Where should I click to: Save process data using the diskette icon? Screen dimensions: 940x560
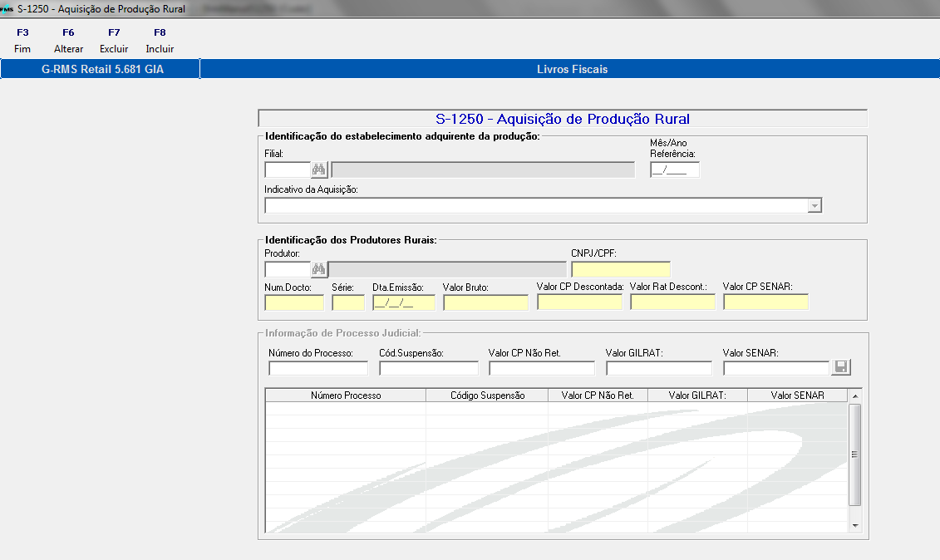tap(840, 366)
